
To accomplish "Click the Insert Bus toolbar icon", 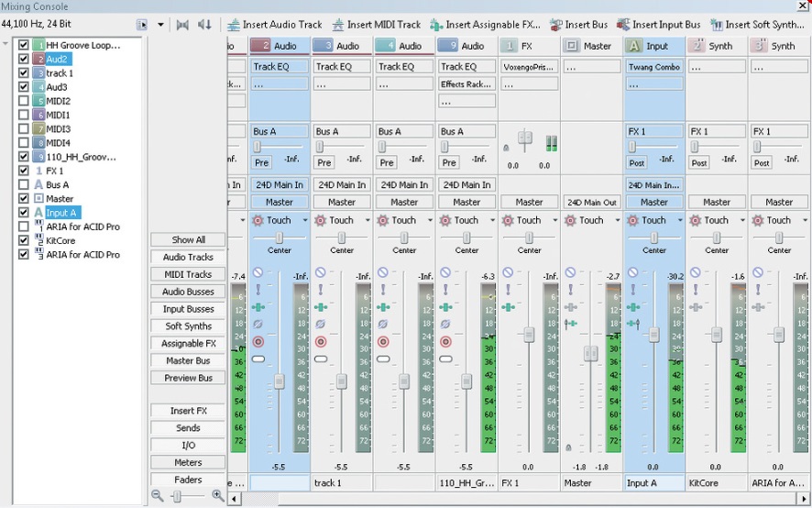I will click(556, 25).
